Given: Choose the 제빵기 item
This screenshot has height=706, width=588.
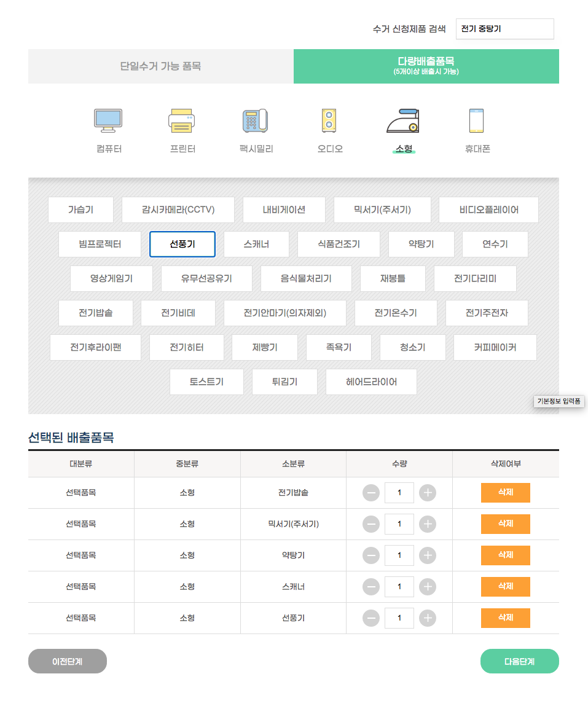Looking at the screenshot, I should (x=265, y=348).
